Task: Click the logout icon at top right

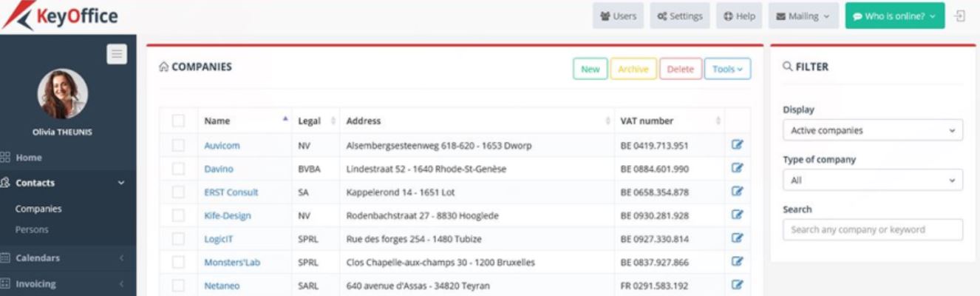Action: tap(960, 16)
